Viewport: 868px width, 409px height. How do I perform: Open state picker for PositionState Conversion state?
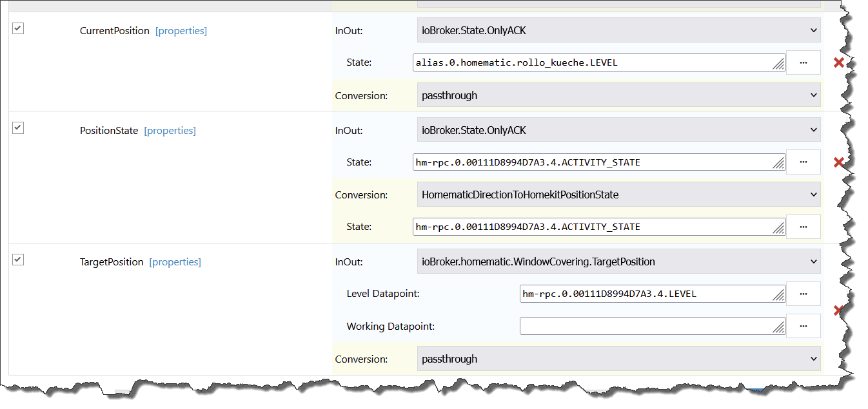pyautogui.click(x=803, y=227)
